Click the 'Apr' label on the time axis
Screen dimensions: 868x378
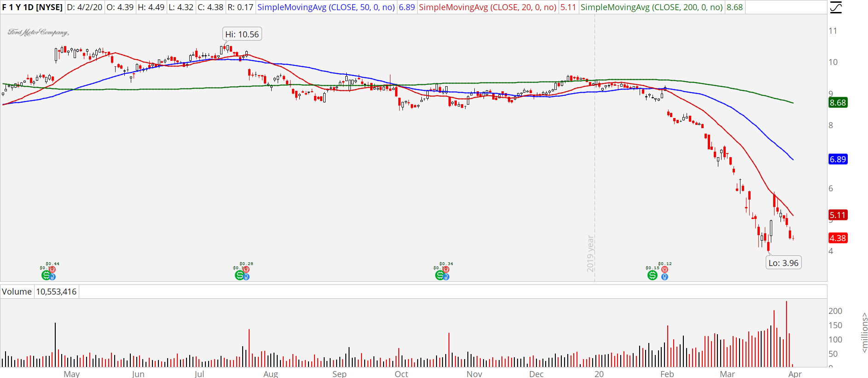[x=795, y=374]
